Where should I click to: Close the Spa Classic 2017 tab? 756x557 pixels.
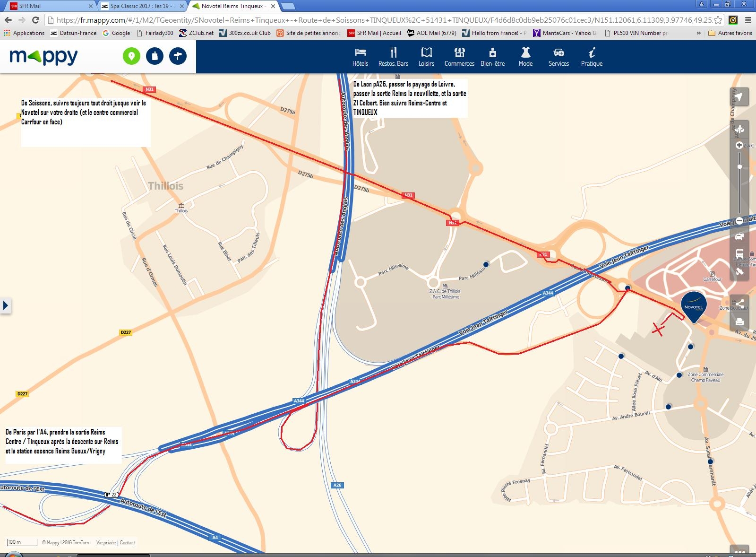[x=181, y=6]
